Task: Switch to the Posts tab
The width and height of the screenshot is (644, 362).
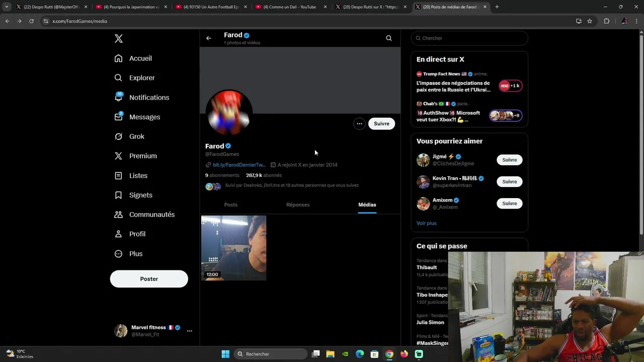Action: [x=231, y=205]
